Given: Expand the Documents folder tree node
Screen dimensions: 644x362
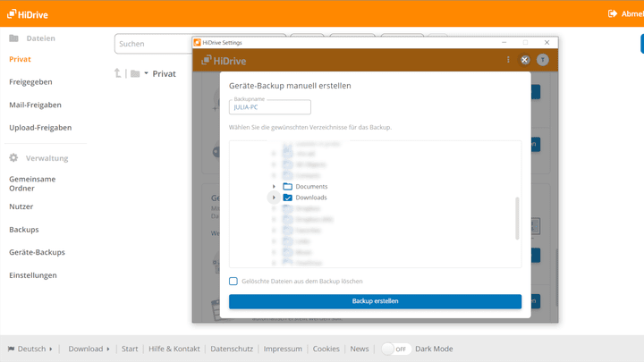Looking at the screenshot, I should (274, 186).
